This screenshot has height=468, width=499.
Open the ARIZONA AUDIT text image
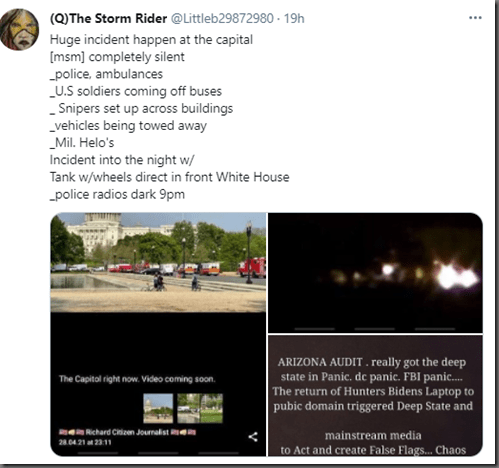pyautogui.click(x=375, y=396)
